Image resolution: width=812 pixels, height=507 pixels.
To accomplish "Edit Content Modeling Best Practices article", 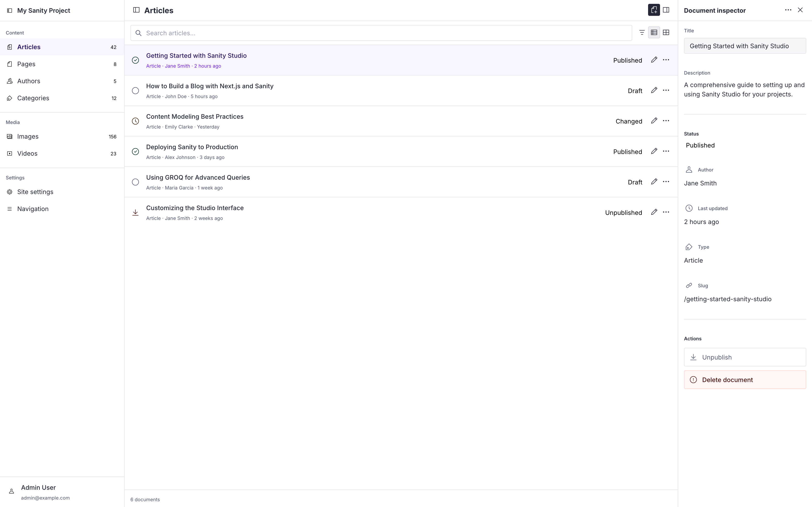I will (654, 121).
